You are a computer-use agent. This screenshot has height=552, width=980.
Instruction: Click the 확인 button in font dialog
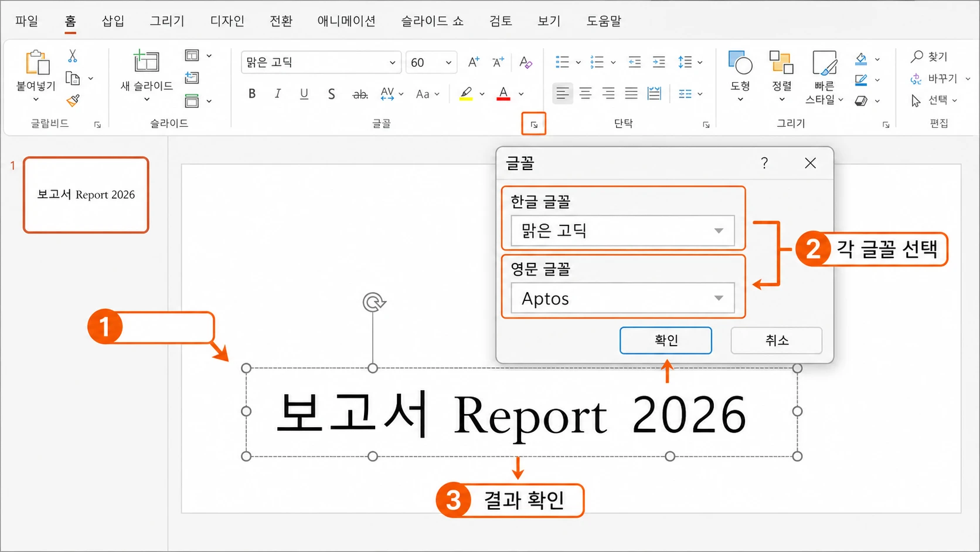pyautogui.click(x=666, y=340)
